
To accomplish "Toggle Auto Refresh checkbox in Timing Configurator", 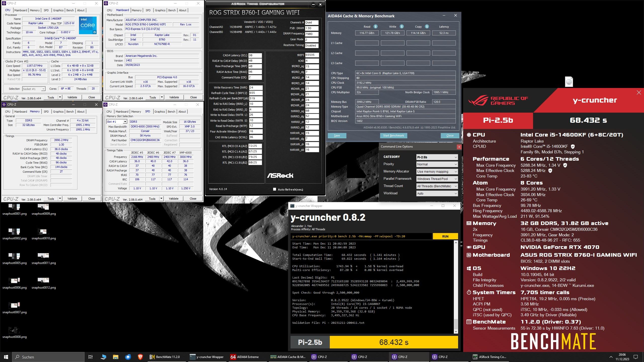I will click(x=274, y=189).
